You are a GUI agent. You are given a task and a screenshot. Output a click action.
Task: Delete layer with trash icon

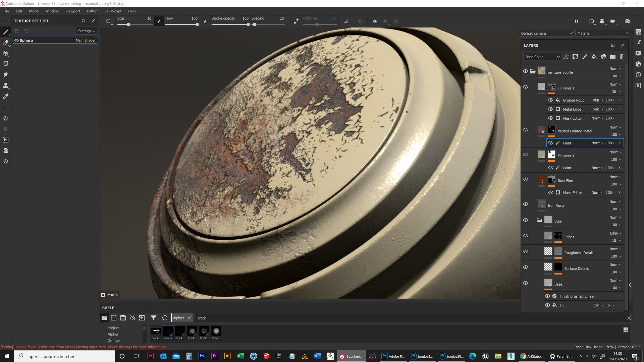[622, 57]
